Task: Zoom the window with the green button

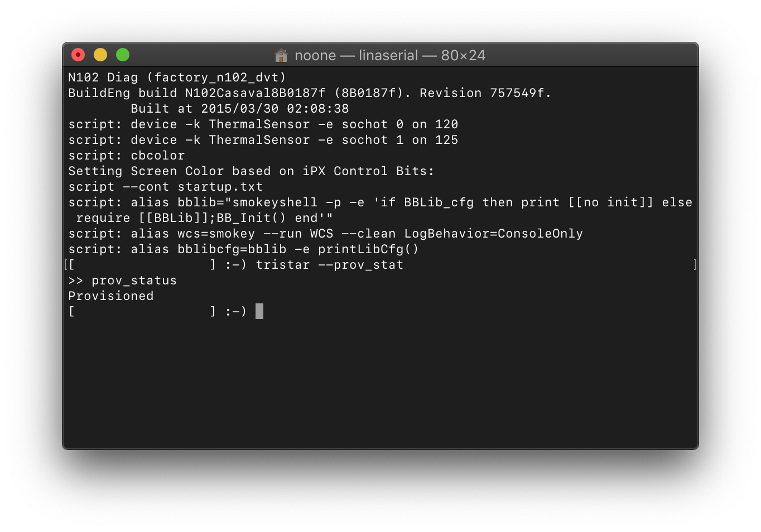Action: 123,55
